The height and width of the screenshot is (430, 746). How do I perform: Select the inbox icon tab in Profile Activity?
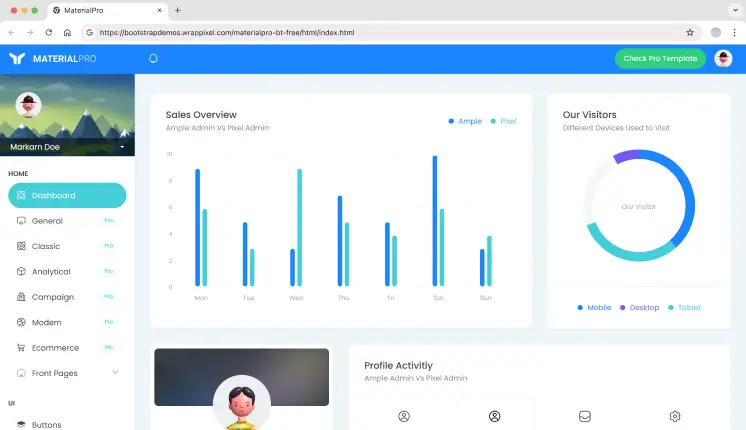[x=585, y=416]
